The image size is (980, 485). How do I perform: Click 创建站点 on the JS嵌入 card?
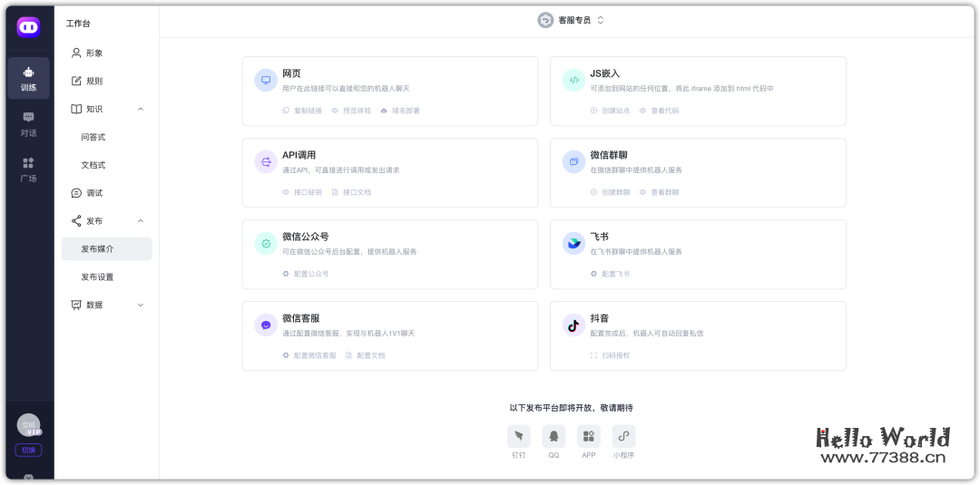pos(610,111)
